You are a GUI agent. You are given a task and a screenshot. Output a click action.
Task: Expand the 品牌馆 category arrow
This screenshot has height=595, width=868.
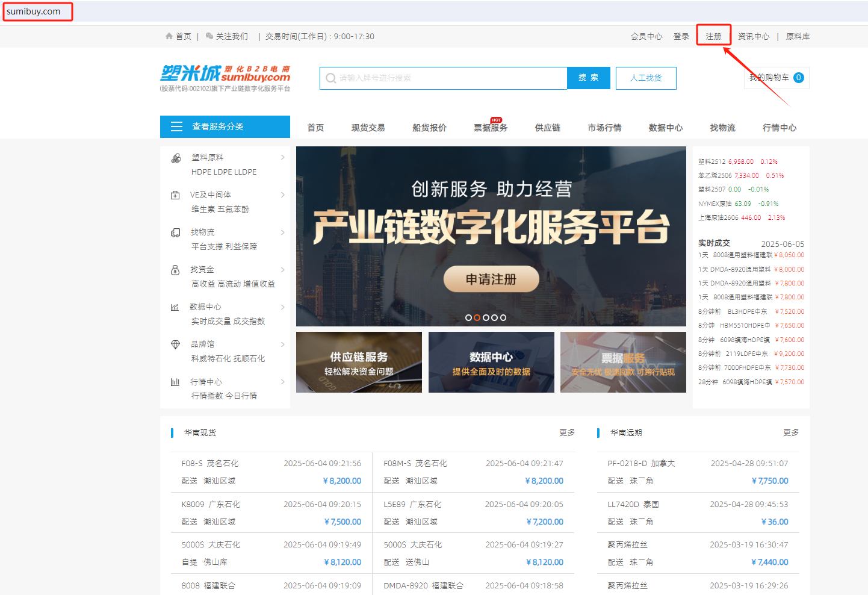[282, 344]
